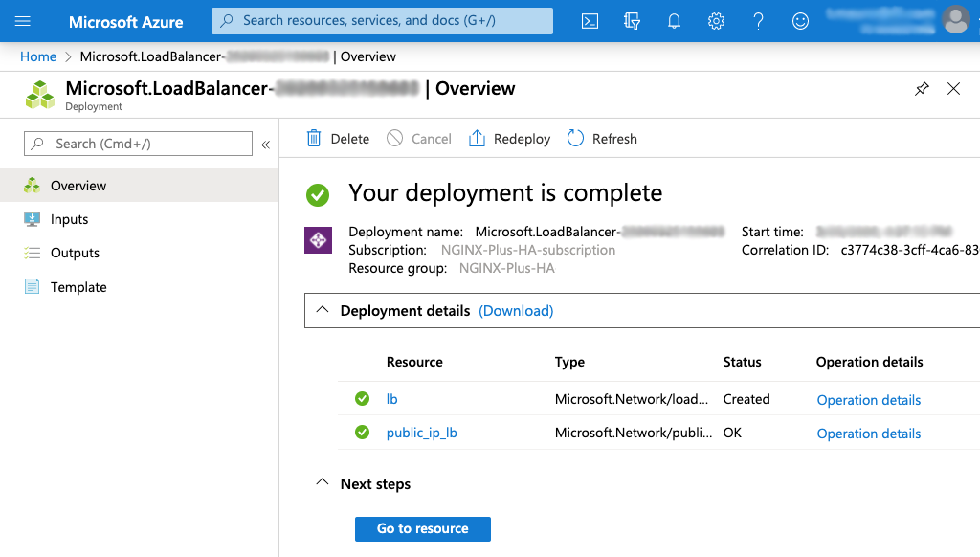980x557 pixels.
Task: Pin this deployment blade
Action: click(922, 89)
